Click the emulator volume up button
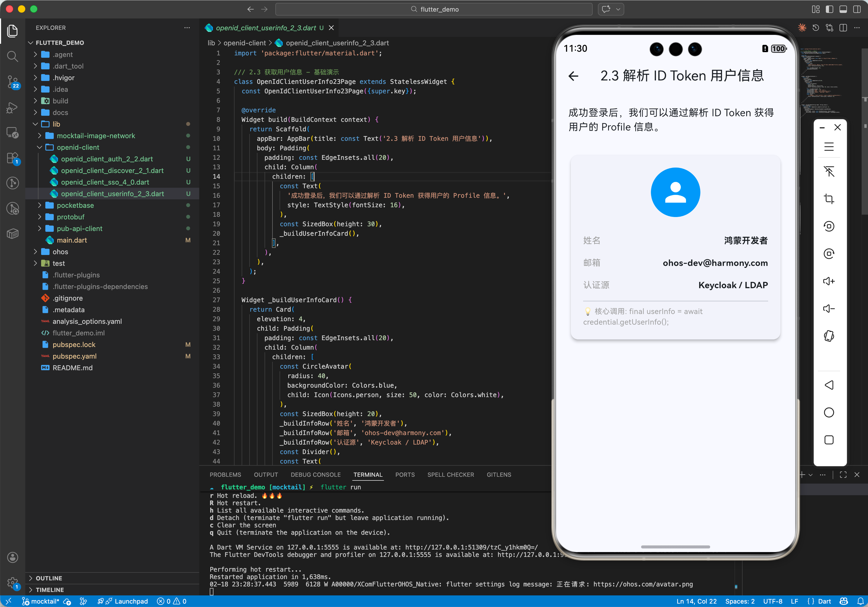Screen dimensions: 868x607 [x=829, y=281]
